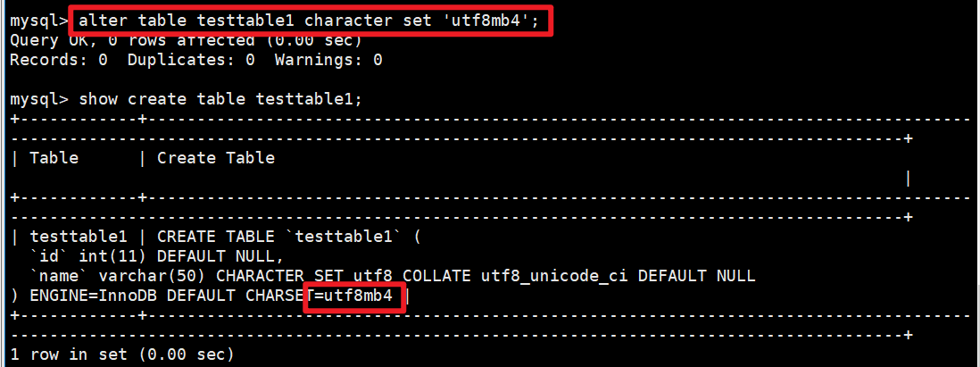Click the 'Table' column header
The width and height of the screenshot is (980, 367).
click(54, 158)
